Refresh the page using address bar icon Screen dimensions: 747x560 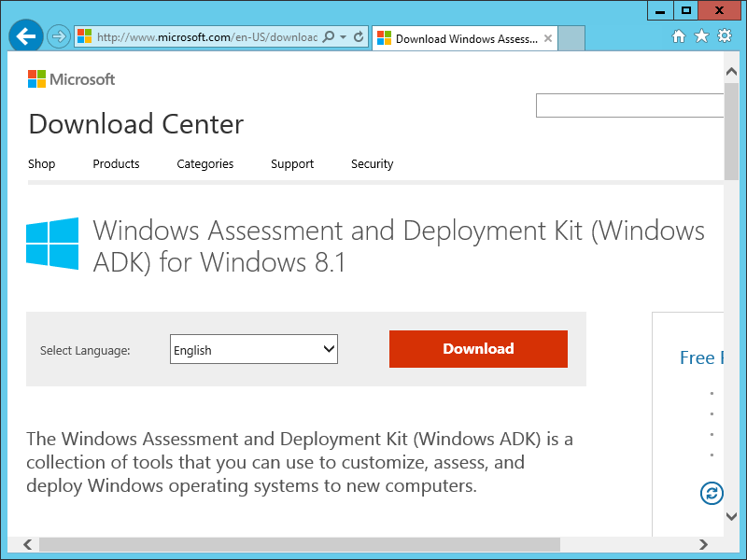click(359, 37)
